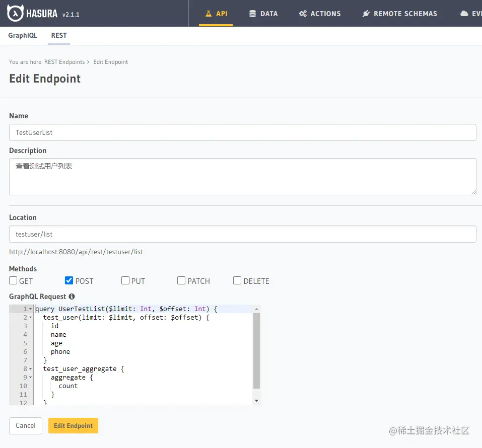This screenshot has height=448, width=482.
Task: Enable the PUT method checkbox
Action: tap(125, 280)
